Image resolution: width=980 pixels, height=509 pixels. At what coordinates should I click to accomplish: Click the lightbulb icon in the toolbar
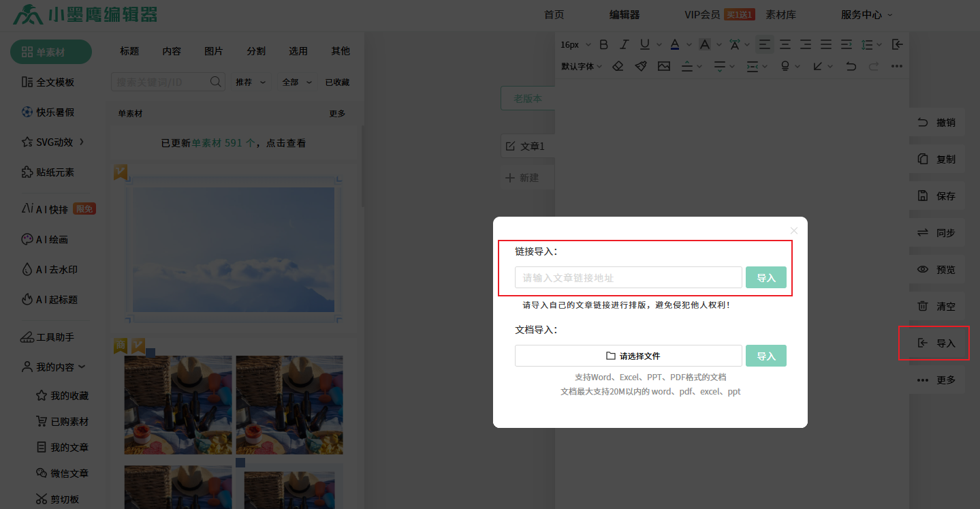[x=785, y=66]
